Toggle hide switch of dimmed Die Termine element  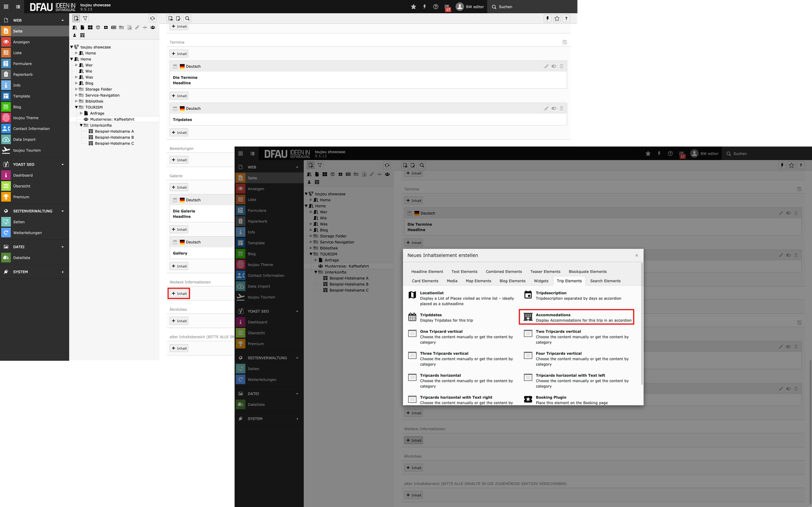pyautogui.click(x=788, y=213)
